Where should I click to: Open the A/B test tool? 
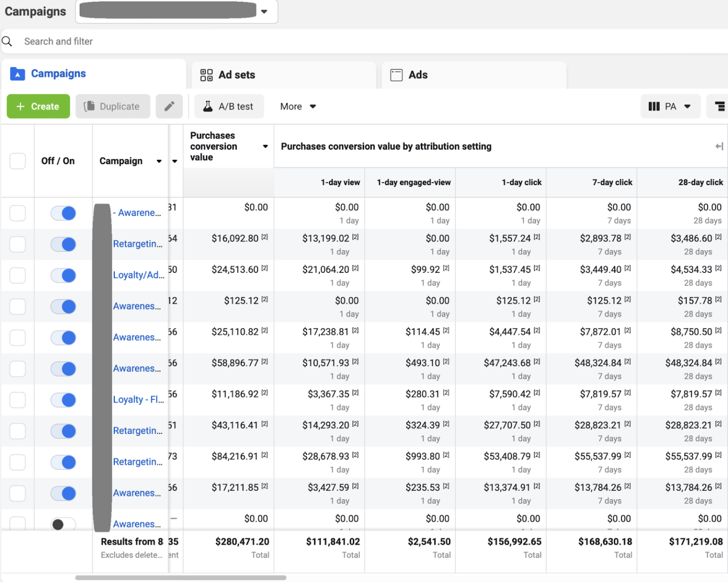(229, 106)
